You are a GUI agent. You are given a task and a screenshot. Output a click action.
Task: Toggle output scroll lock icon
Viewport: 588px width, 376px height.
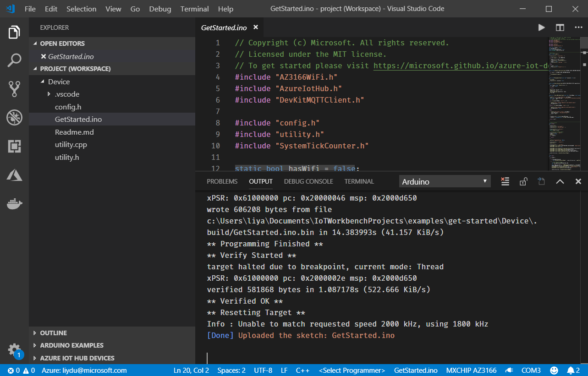(523, 181)
